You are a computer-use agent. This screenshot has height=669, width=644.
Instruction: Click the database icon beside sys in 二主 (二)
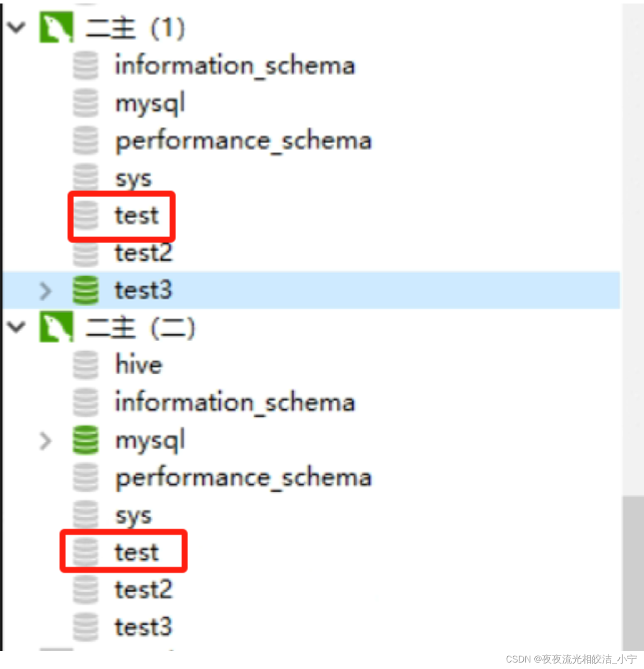click(85, 514)
